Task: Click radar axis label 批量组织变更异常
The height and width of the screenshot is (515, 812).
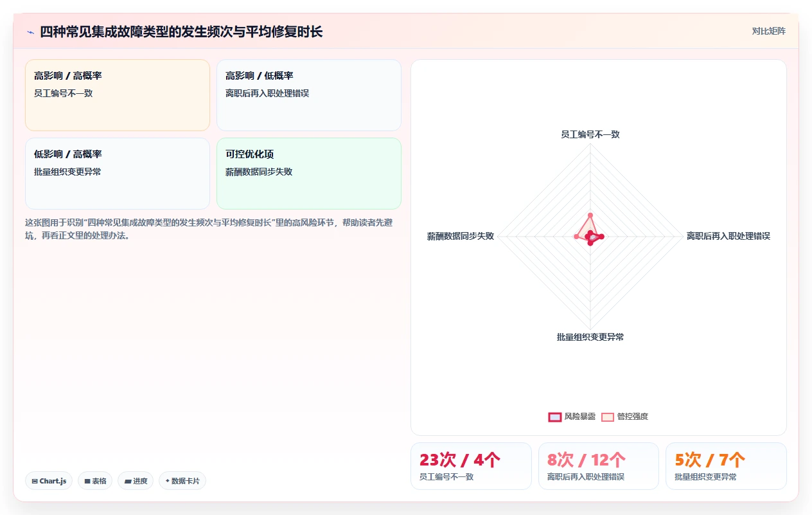Action: (x=590, y=337)
